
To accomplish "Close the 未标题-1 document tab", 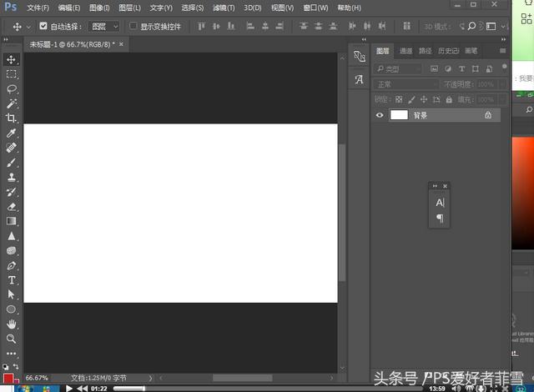I will click(122, 43).
